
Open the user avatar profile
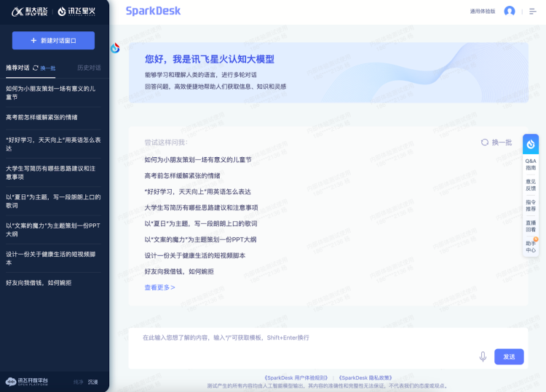[x=510, y=11]
